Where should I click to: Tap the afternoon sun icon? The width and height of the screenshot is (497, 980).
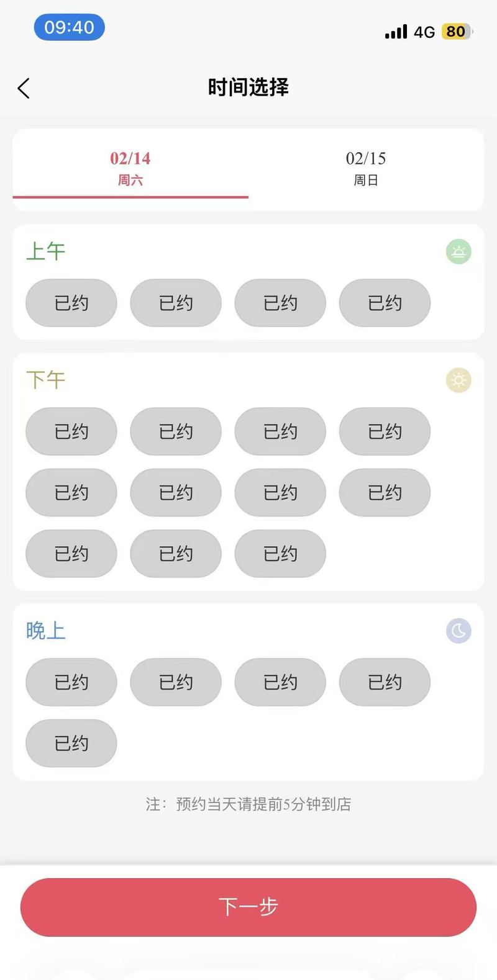pos(458,380)
